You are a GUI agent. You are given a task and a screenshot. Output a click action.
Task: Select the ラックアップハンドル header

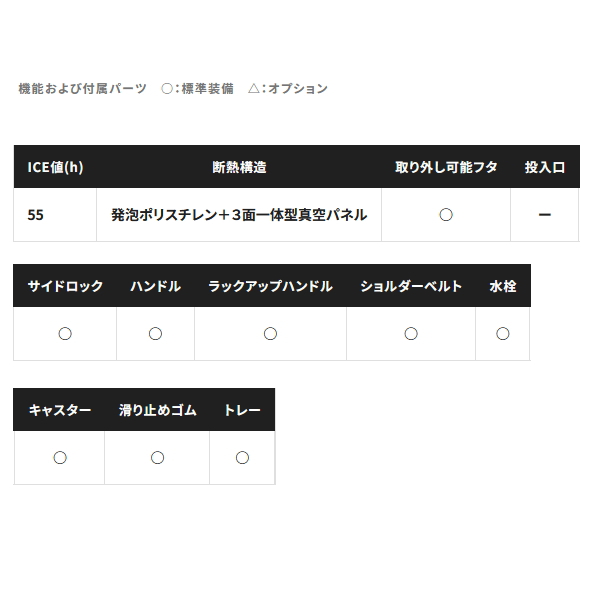[271, 286]
